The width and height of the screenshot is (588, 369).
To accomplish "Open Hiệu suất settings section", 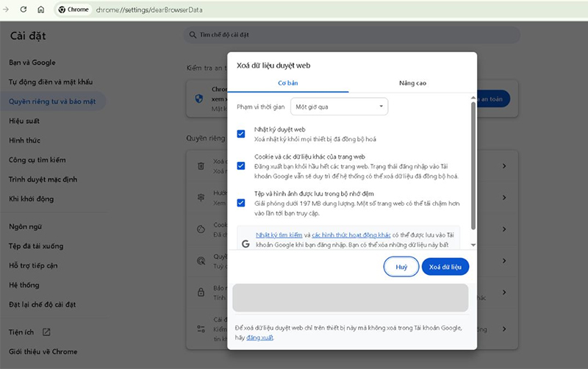I will coord(24,121).
